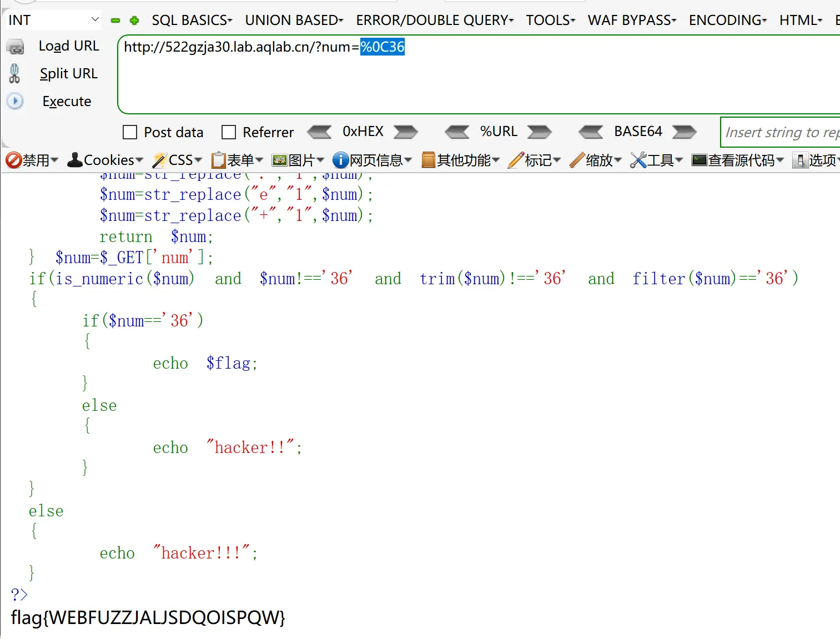Click the green minus icon in HackBar

[x=115, y=21]
